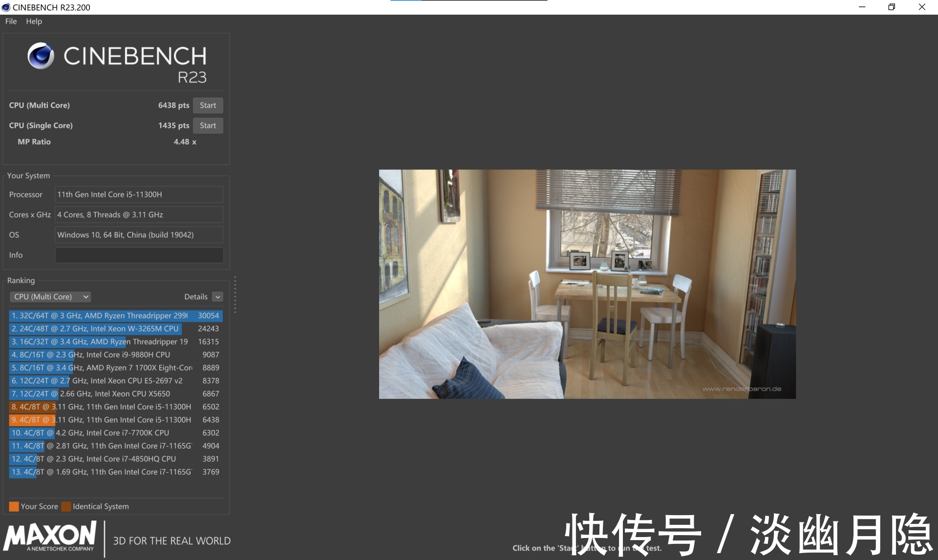938x560 pixels.
Task: Open the Help menu
Action: 34,21
